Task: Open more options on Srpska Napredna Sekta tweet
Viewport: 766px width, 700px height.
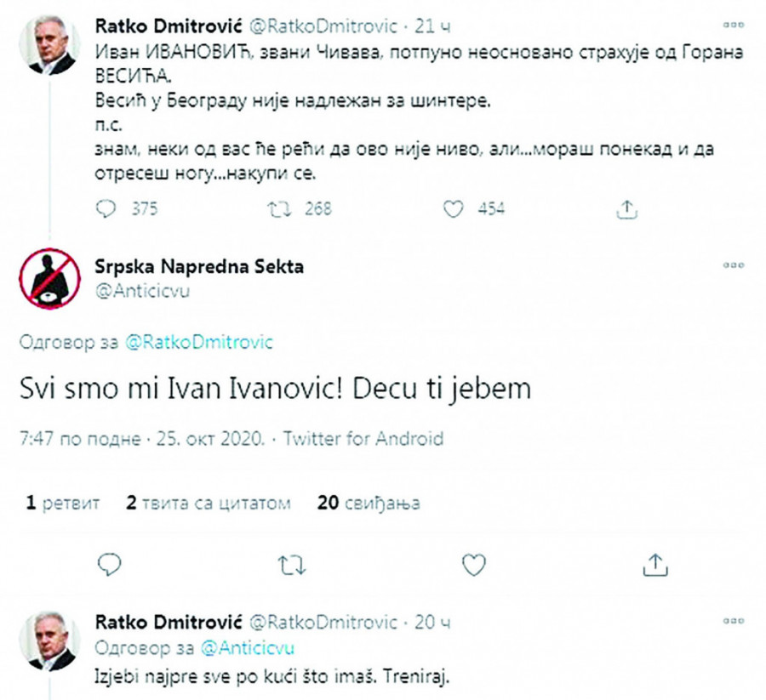Action: (x=728, y=266)
